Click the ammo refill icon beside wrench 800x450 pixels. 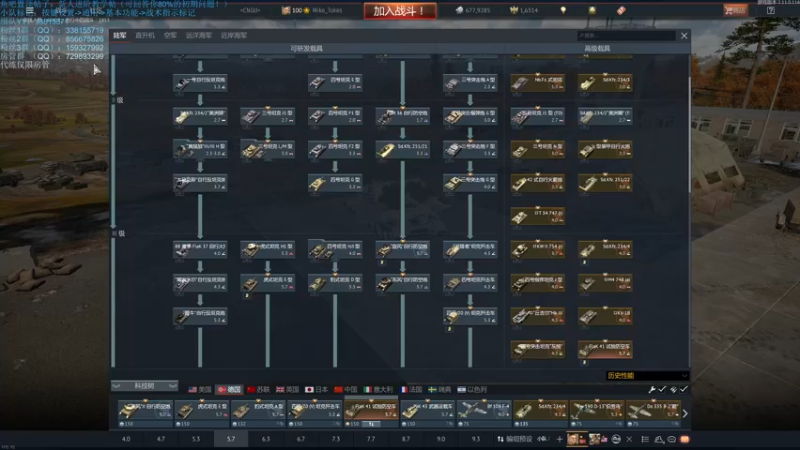coord(673,389)
